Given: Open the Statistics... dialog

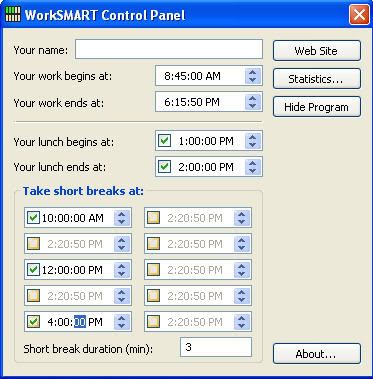Looking at the screenshot, I should 317,79.
